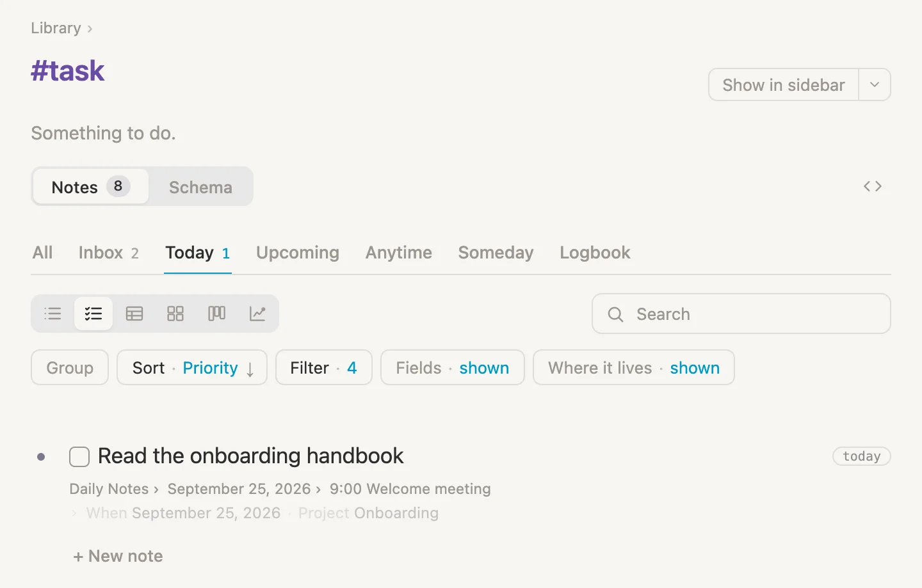The width and height of the screenshot is (922, 588).
Task: Open the Someday tab
Action: (x=496, y=253)
